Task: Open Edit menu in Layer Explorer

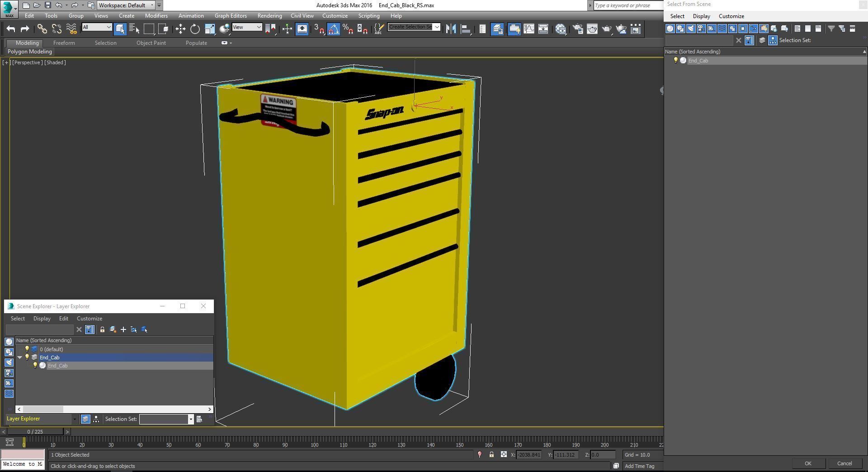Action: 64,319
